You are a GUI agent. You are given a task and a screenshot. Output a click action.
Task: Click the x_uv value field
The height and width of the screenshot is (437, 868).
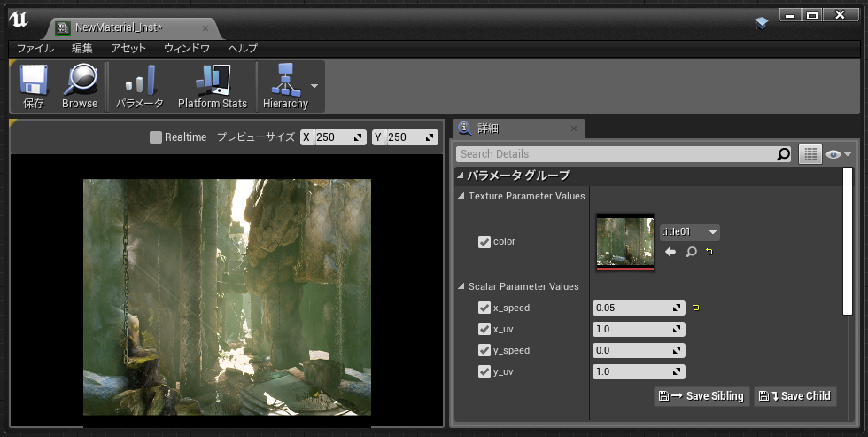coord(639,329)
